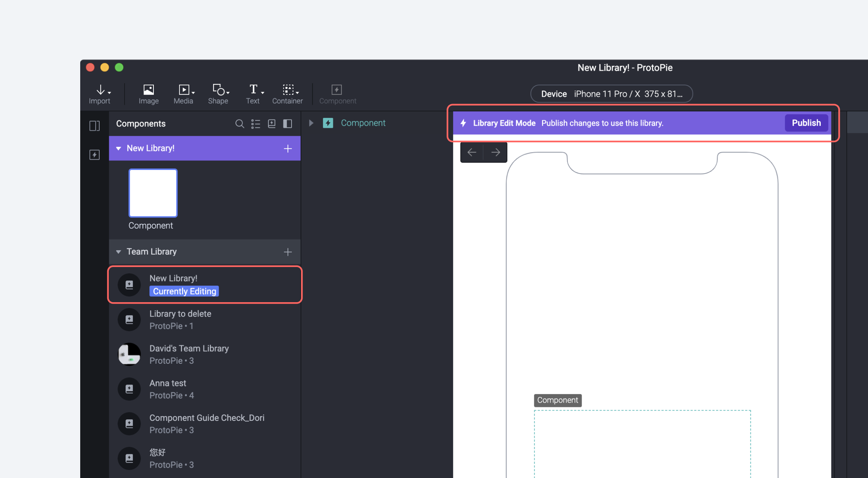Select the Container tool

288,94
